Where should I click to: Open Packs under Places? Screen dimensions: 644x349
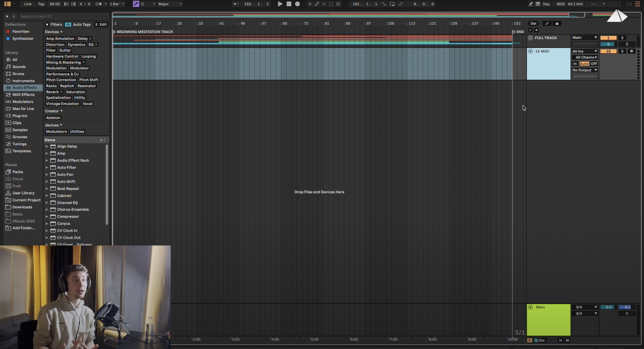17,172
